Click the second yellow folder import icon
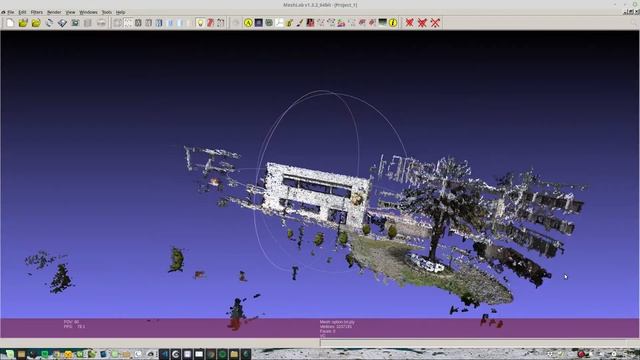Image resolution: width=640 pixels, height=360 pixels. pos(36,23)
